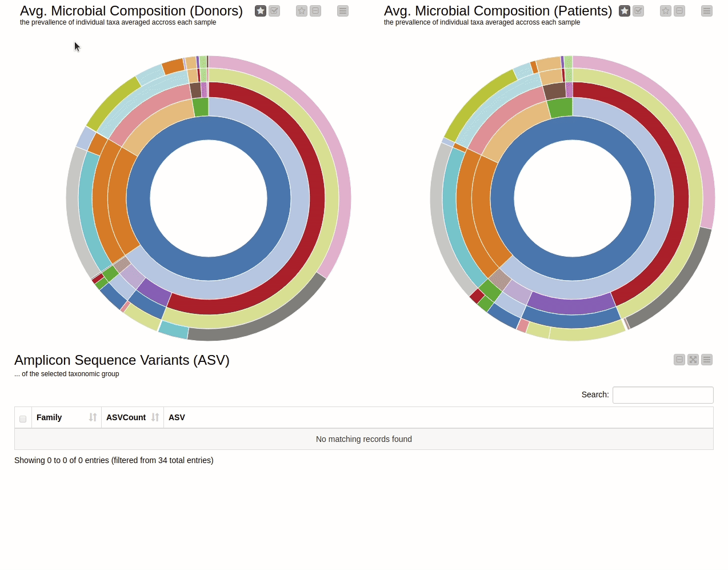Collapse the Donors chart with minus icon
Viewport: 728px width, 570px height.
(x=315, y=11)
